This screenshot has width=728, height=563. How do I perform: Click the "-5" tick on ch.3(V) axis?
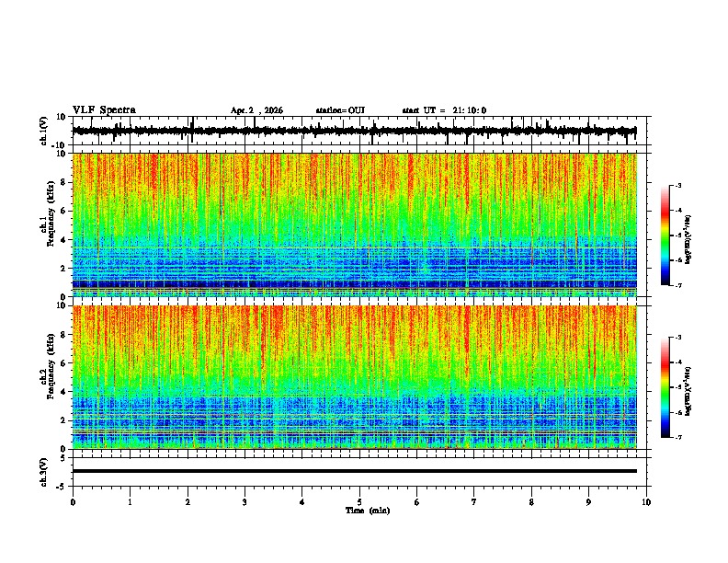pyautogui.click(x=63, y=487)
